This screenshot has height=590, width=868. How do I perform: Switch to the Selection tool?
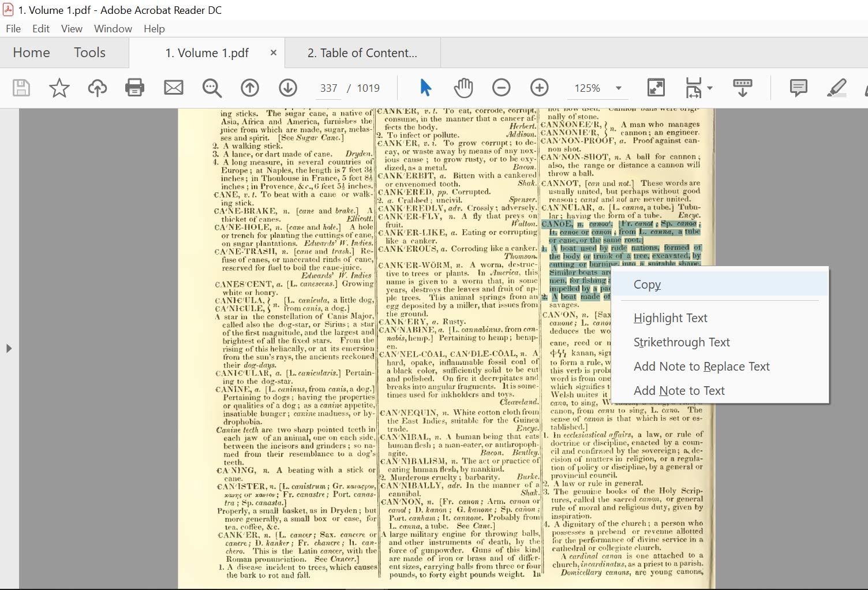coord(425,88)
